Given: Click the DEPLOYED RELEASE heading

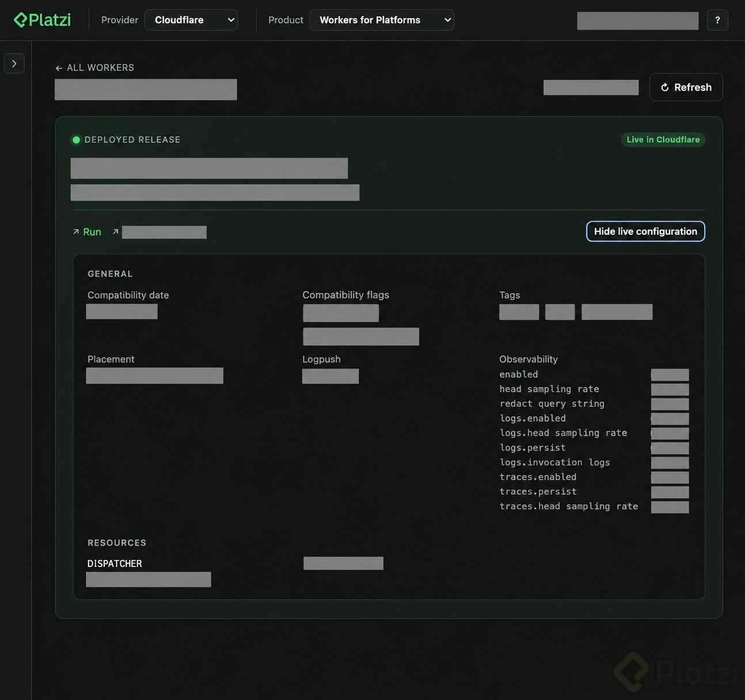Looking at the screenshot, I should [132, 140].
